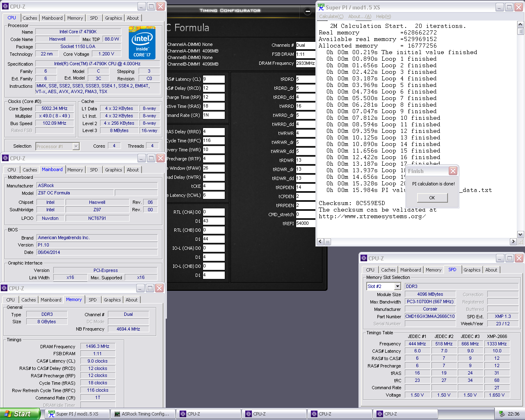This screenshot has height=420, width=525.
Task: Select CPU tab in the Mainboard CPU-Z window
Action: [12, 170]
